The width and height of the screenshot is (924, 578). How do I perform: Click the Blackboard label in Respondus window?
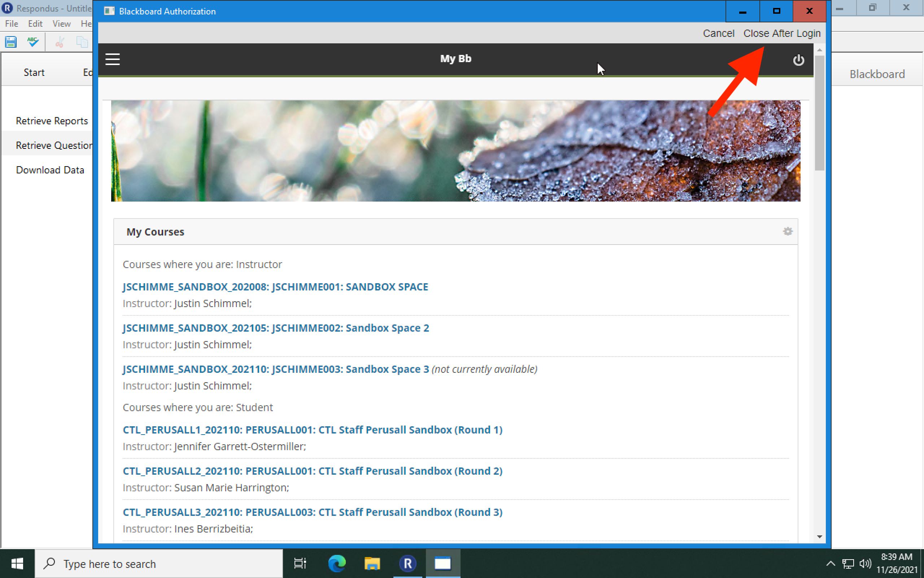877,74
